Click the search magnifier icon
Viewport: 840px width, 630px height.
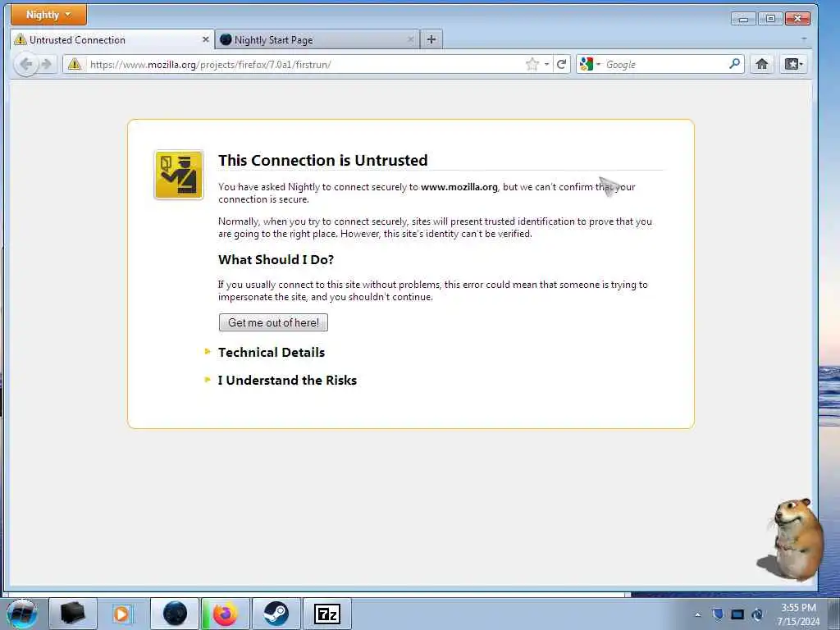[x=735, y=64]
